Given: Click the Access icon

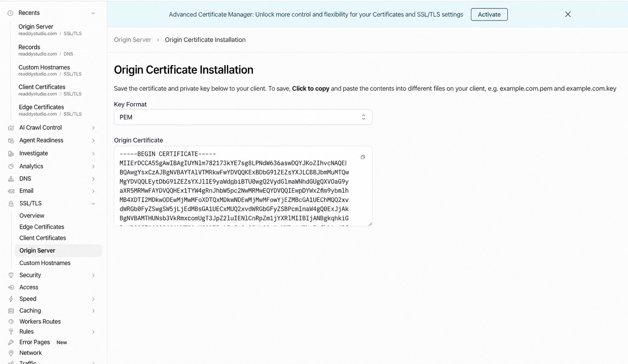Looking at the screenshot, I should 11,287.
